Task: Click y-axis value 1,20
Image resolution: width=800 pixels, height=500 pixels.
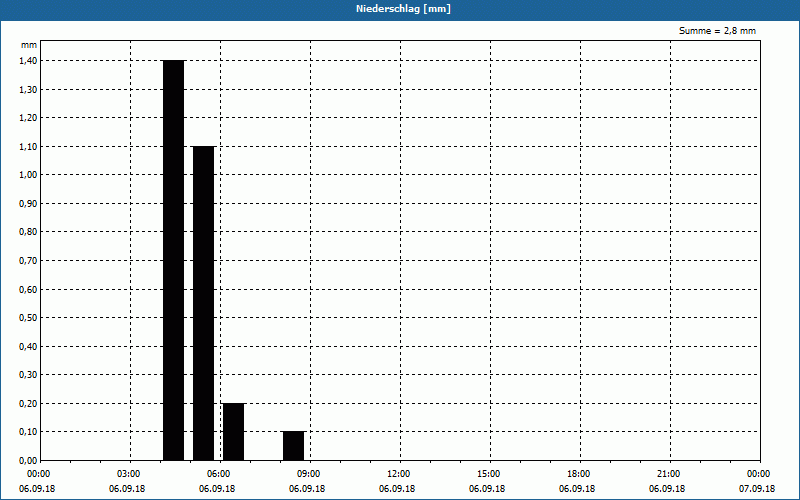Action: coord(29,118)
